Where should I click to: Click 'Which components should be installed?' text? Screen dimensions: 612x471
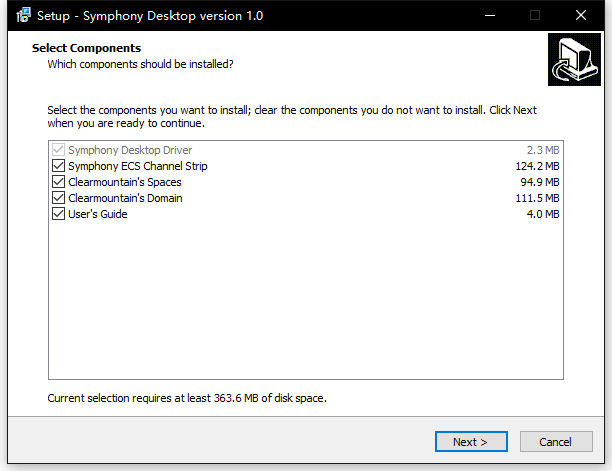point(141,64)
